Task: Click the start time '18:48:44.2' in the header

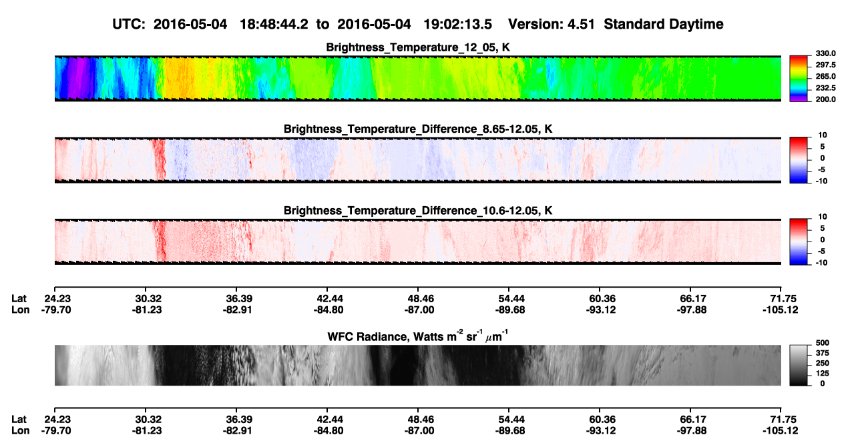Action: tap(273, 25)
